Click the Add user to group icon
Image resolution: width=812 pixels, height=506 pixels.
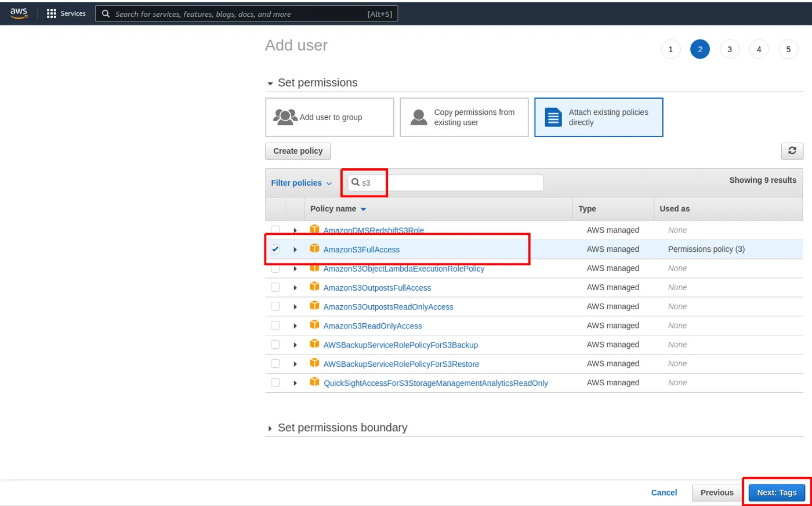pyautogui.click(x=285, y=117)
